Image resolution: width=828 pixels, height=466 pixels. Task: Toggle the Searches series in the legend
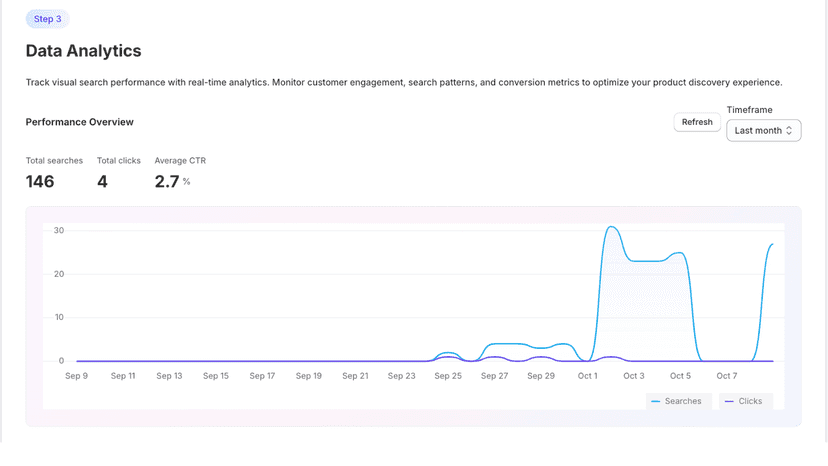679,401
